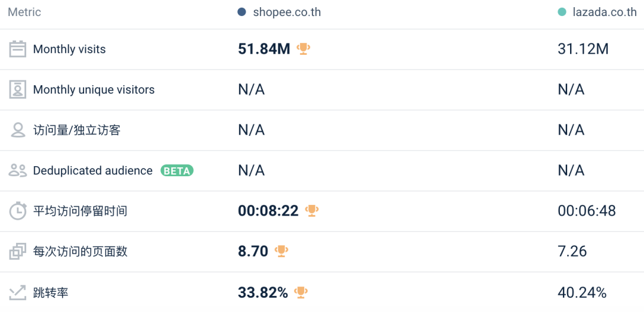Viewport: 644px width, 312px height.
Task: Click the trophy next to 51.84M
Action: [x=304, y=48]
